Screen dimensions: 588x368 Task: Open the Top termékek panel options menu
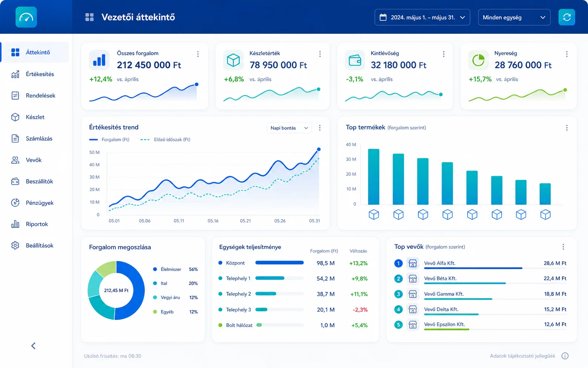(x=566, y=128)
